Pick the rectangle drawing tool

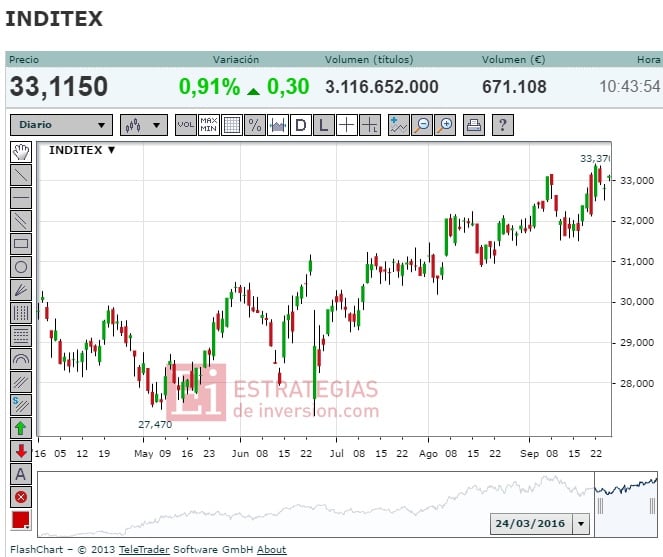click(x=21, y=243)
